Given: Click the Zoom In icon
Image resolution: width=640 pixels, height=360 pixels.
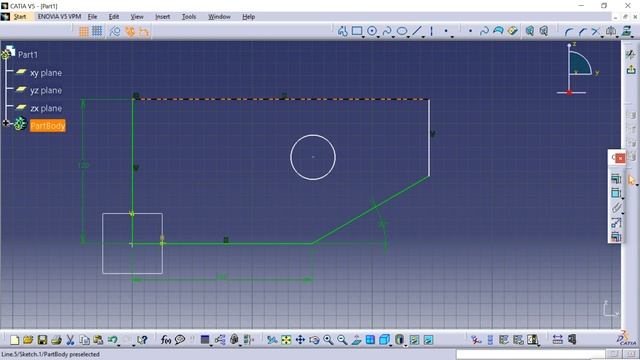Looking at the screenshot, I should [328, 340].
